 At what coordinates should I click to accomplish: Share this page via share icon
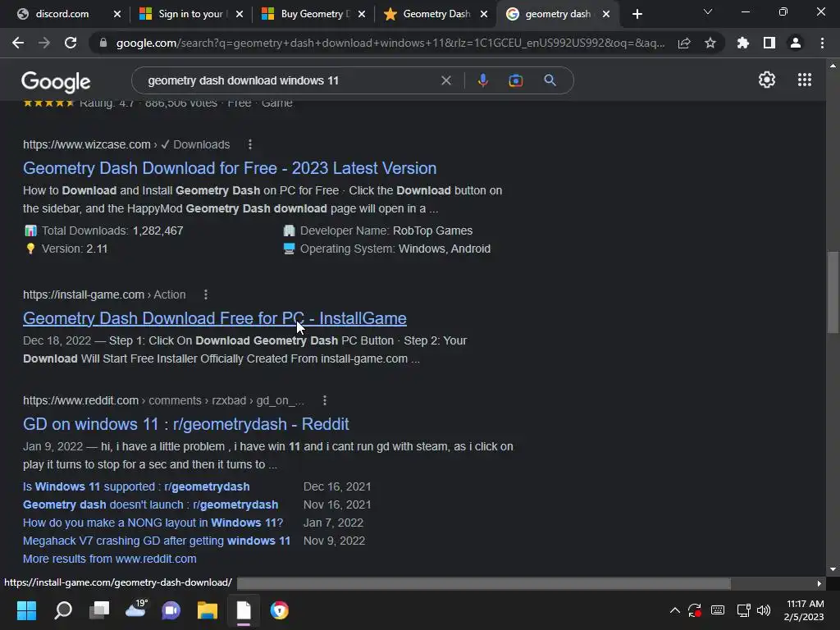point(684,43)
